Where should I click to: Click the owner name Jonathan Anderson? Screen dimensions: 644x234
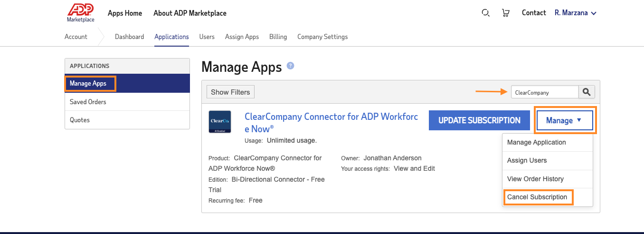(392, 158)
